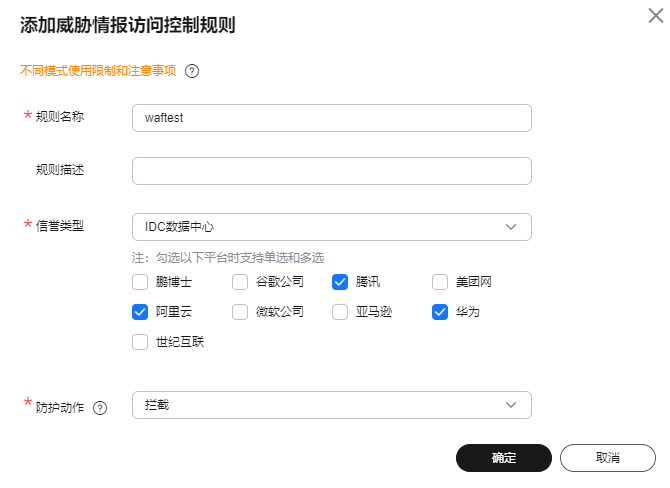This screenshot has width=670, height=488.
Task: Click the 取消 button
Action: (608, 458)
